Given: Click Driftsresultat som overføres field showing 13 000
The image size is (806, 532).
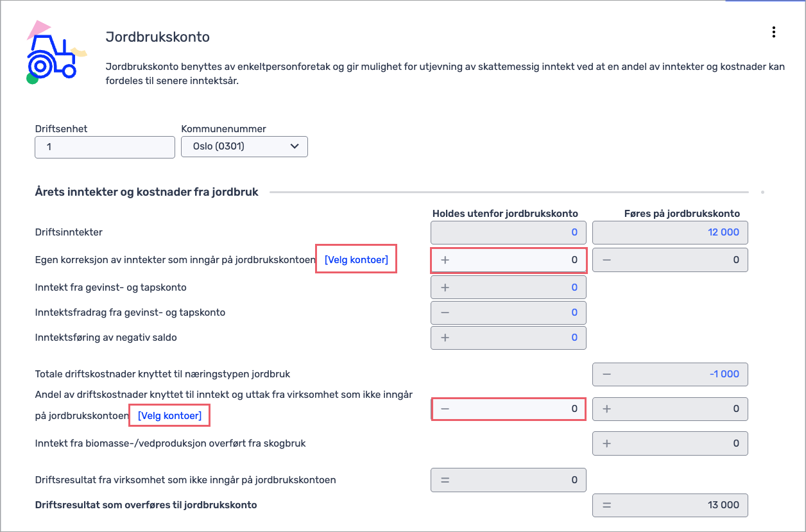Looking at the screenshot, I should [x=670, y=505].
